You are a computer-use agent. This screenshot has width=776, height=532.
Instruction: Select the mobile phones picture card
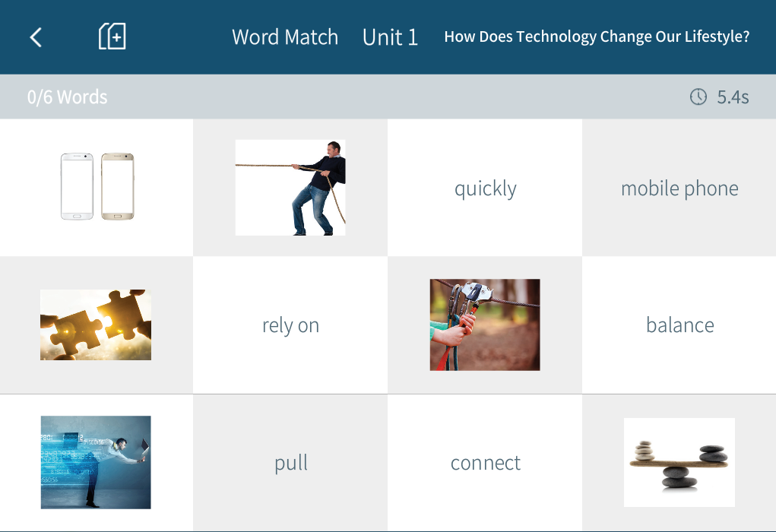[97, 187]
